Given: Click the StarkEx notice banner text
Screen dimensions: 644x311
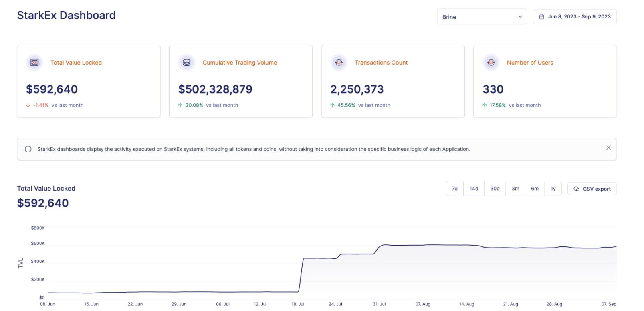Looking at the screenshot, I should pyautogui.click(x=254, y=149).
